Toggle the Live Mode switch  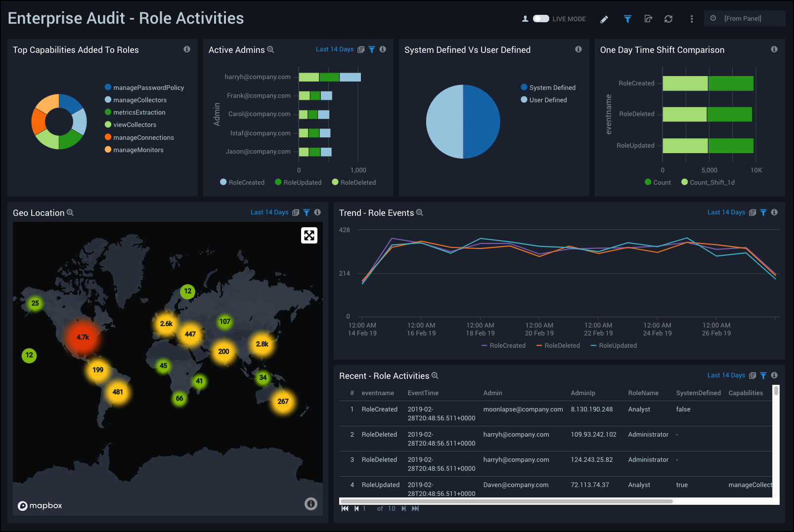point(540,19)
